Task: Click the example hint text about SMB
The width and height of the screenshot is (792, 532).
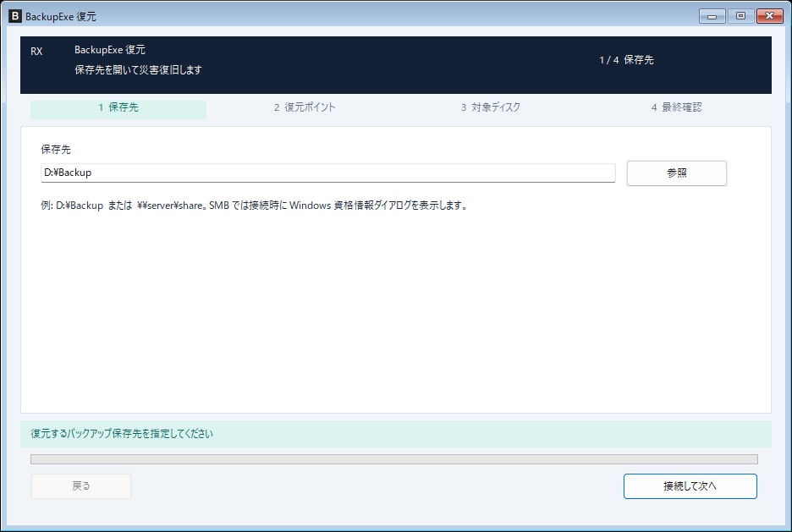Action: [255, 206]
